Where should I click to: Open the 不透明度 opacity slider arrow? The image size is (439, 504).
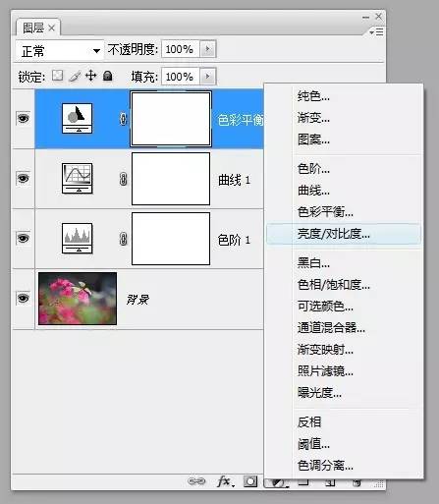pyautogui.click(x=207, y=49)
